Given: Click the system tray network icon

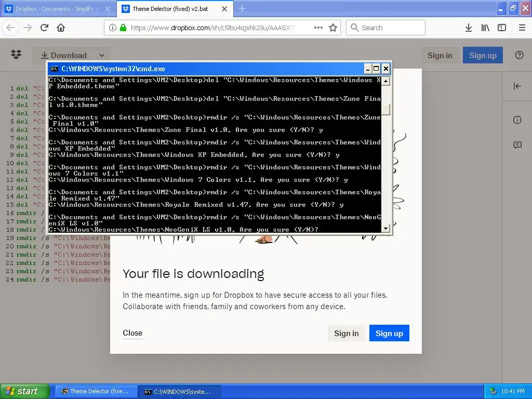Looking at the screenshot, I should (x=494, y=391).
